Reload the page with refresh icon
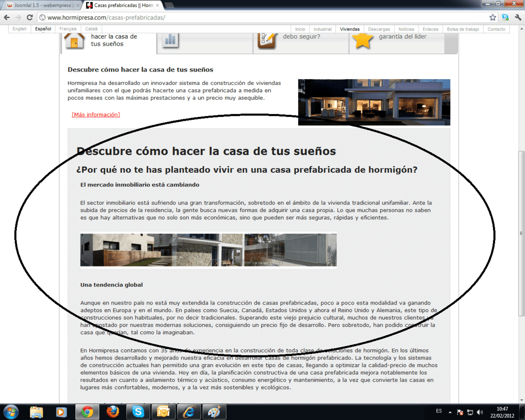Screen dimensions: 525x420 30,17
